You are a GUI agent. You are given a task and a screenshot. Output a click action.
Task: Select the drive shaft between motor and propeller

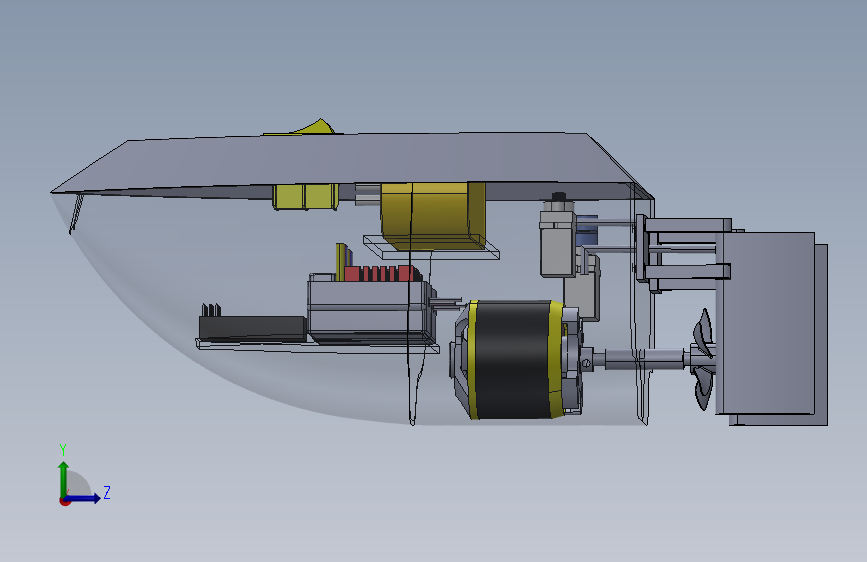coord(644,359)
